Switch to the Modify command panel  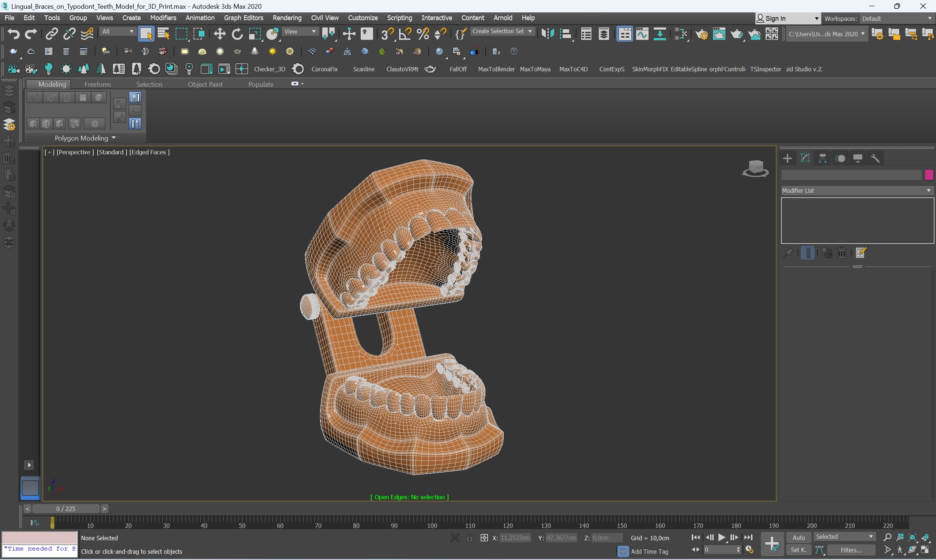[x=805, y=158]
